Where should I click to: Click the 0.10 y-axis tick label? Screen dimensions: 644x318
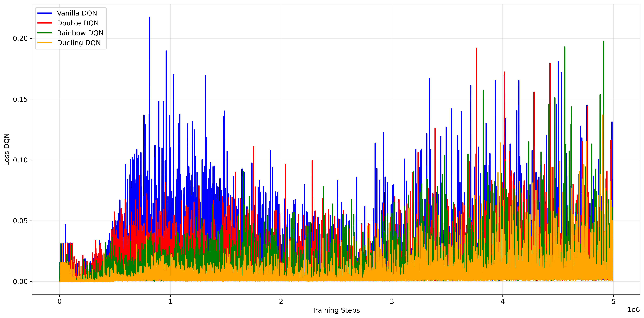click(20, 160)
